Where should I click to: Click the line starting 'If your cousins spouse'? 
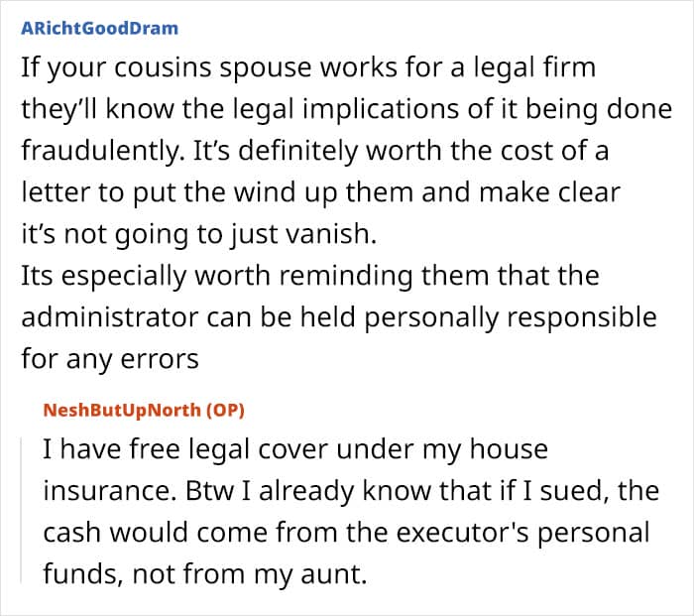[308, 68]
